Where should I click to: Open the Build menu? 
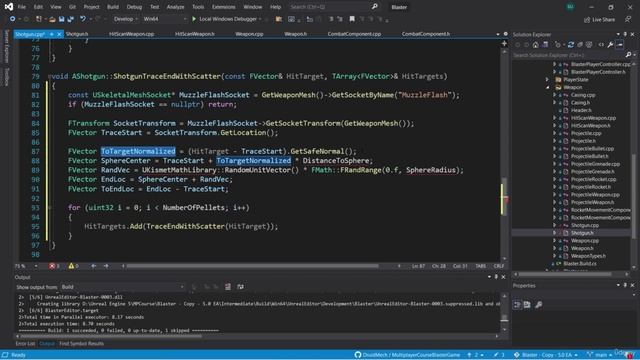pos(113,7)
